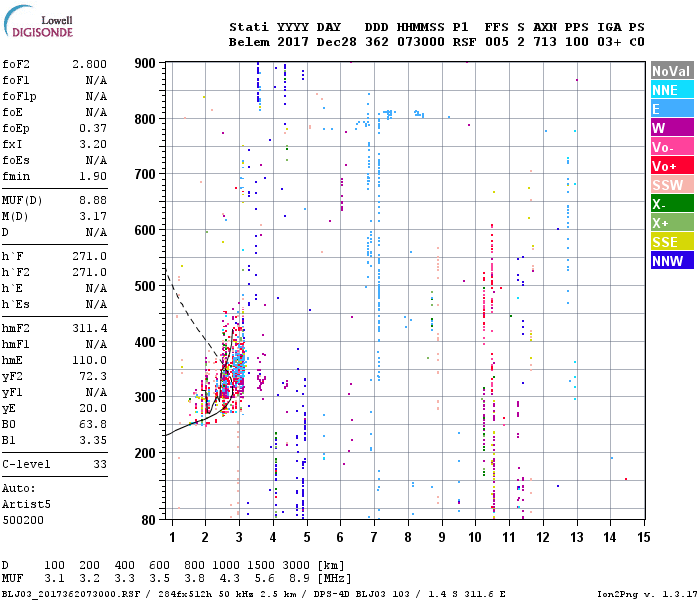Click the hmE value 110.0

pyautogui.click(x=89, y=360)
